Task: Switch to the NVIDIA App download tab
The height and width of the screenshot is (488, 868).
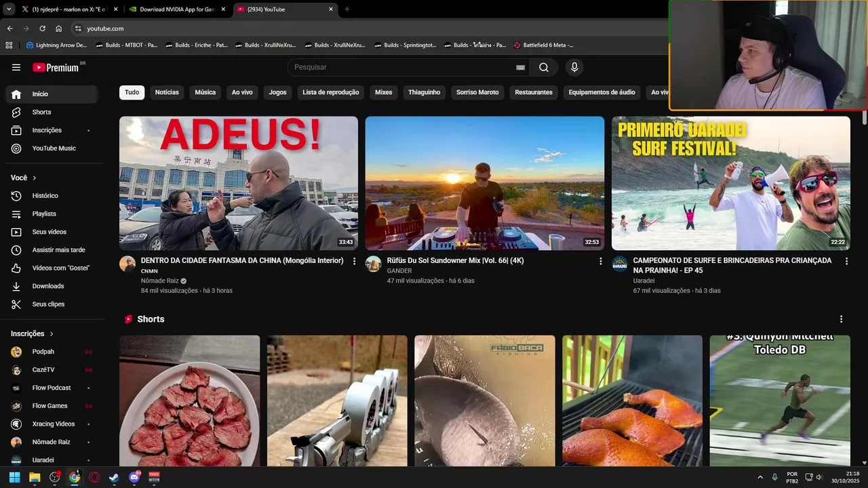Action: 176,9
